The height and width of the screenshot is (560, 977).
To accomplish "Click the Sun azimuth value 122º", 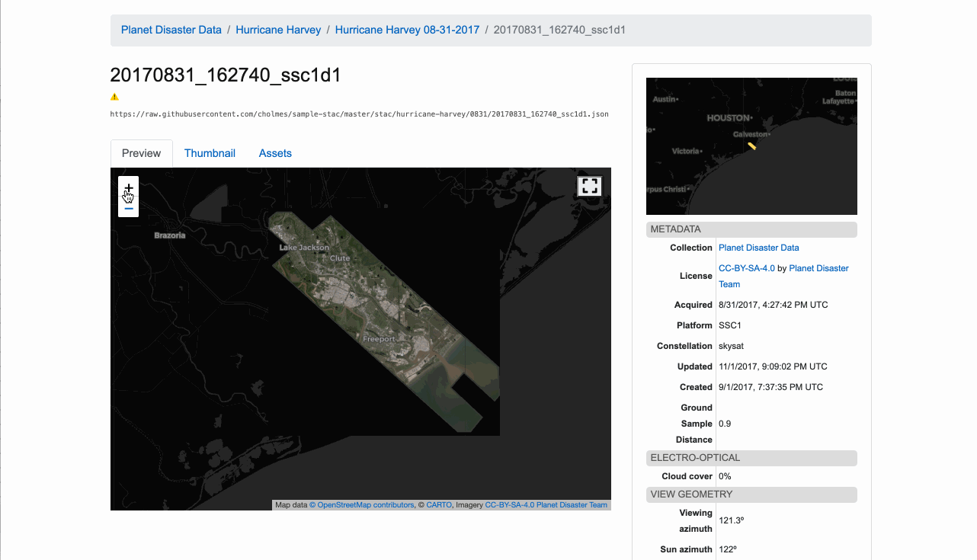I will tap(728, 549).
